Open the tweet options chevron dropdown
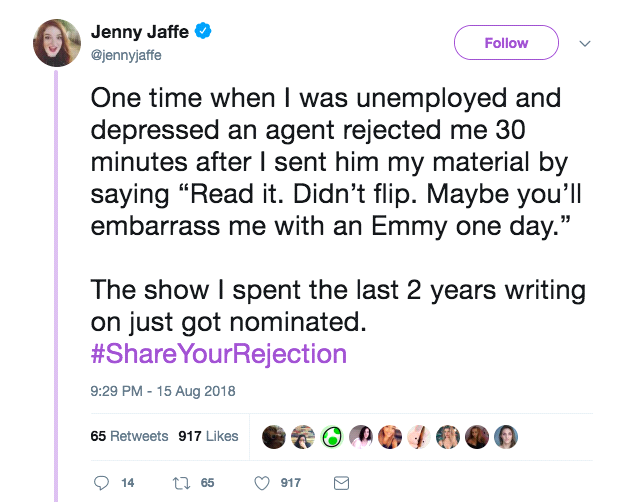Screen dimensions: 619x502 point(586,43)
